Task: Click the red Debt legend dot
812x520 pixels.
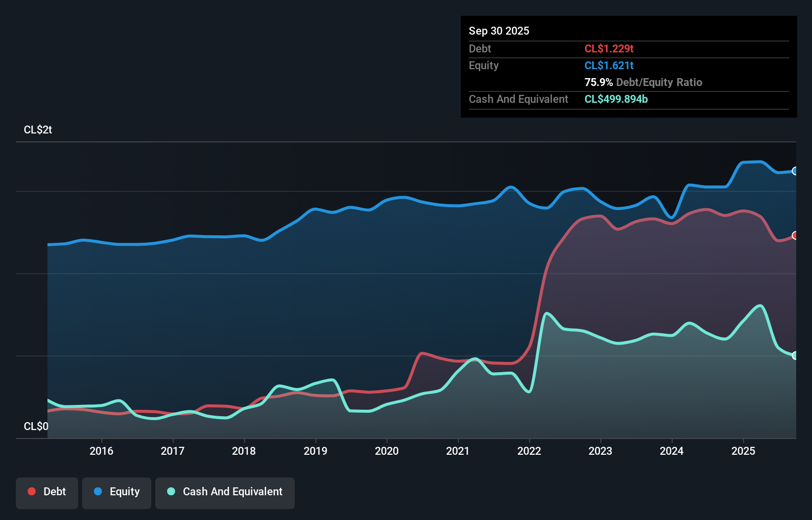Action: click(32, 491)
